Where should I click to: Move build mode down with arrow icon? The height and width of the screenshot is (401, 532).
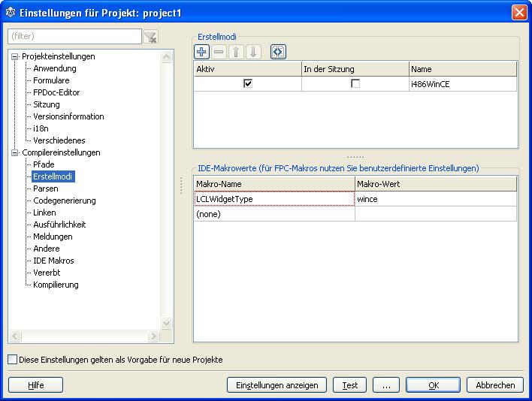click(x=253, y=52)
